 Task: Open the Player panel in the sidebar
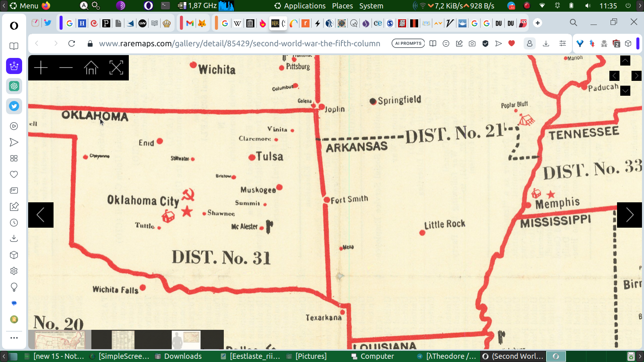click(14, 126)
